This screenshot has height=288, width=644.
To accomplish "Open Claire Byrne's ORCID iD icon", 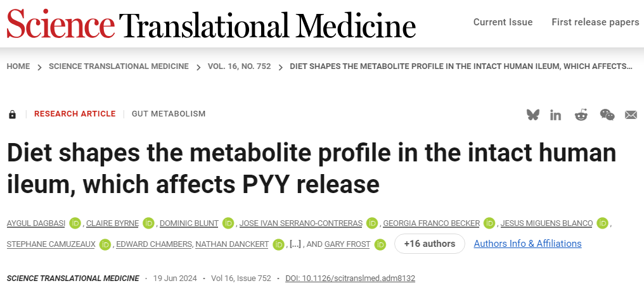I will tap(148, 223).
